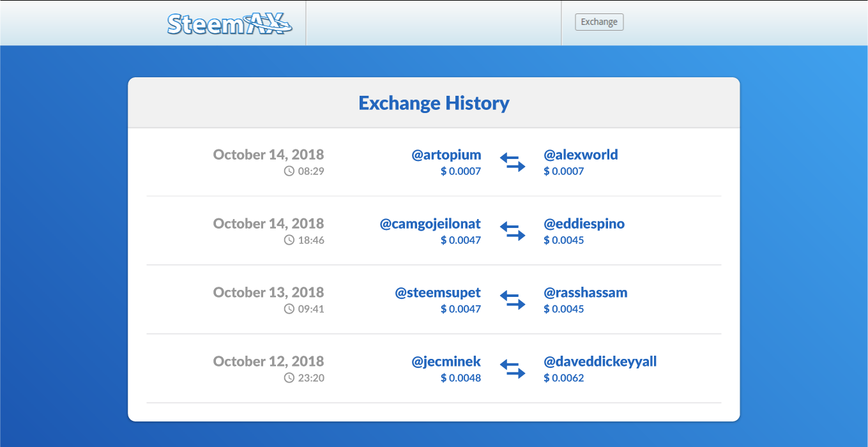Select the @daveddickeyyall username link
Image resolution: width=868 pixels, height=447 pixels.
pyautogui.click(x=600, y=362)
